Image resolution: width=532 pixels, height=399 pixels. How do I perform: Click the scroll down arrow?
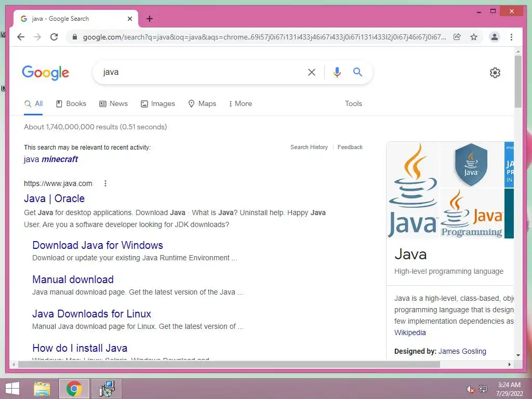[518, 355]
